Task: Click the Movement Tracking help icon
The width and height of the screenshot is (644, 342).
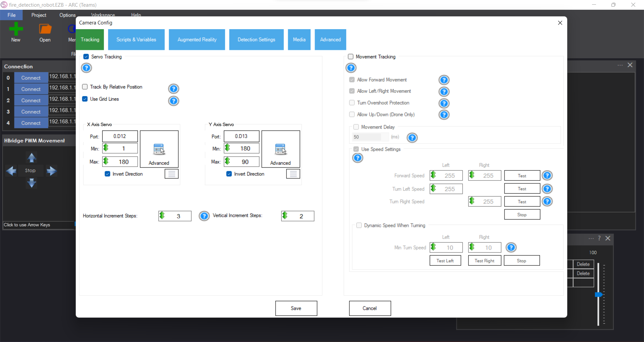Action: coord(351,68)
